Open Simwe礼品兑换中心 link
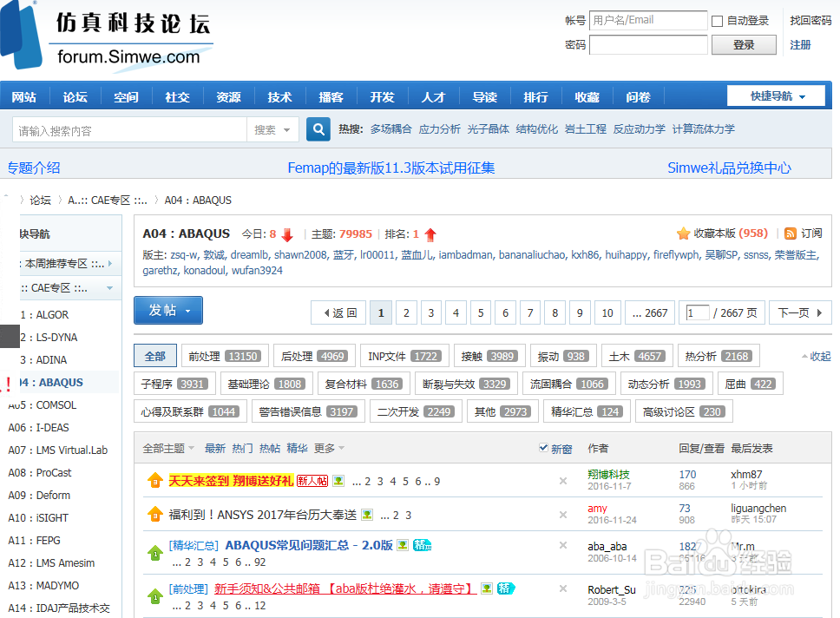Viewport: 840px width, 618px height. 729,168
